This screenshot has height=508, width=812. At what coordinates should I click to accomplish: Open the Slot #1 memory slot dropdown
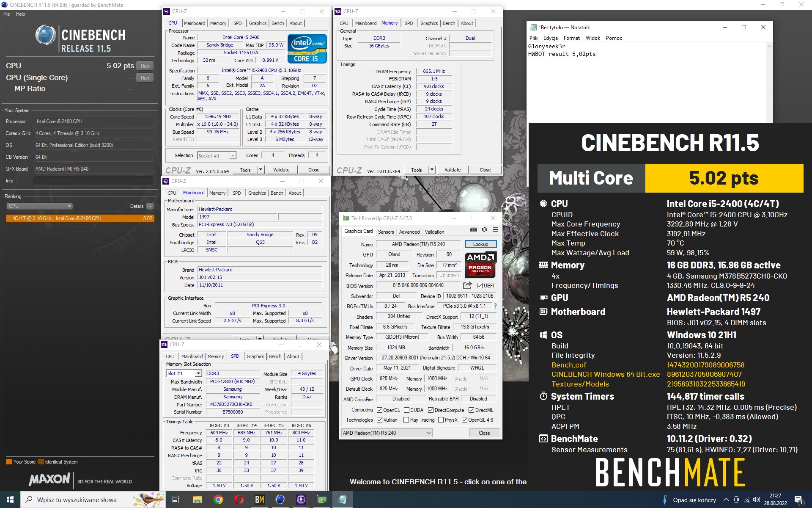184,373
